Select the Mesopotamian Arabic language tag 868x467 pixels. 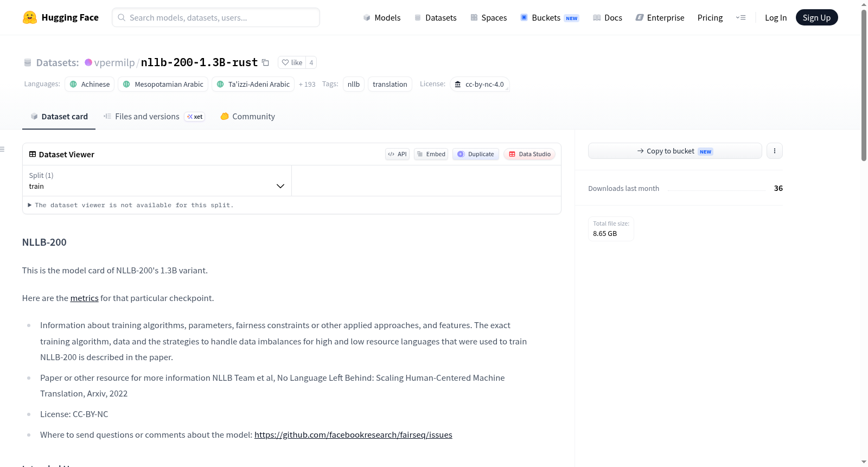[163, 84]
